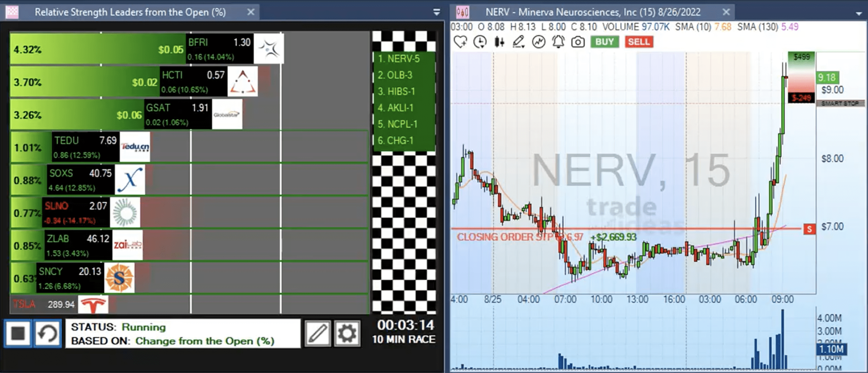Click the ZLAB zai lab logo
868x373 pixels.
pos(127,245)
